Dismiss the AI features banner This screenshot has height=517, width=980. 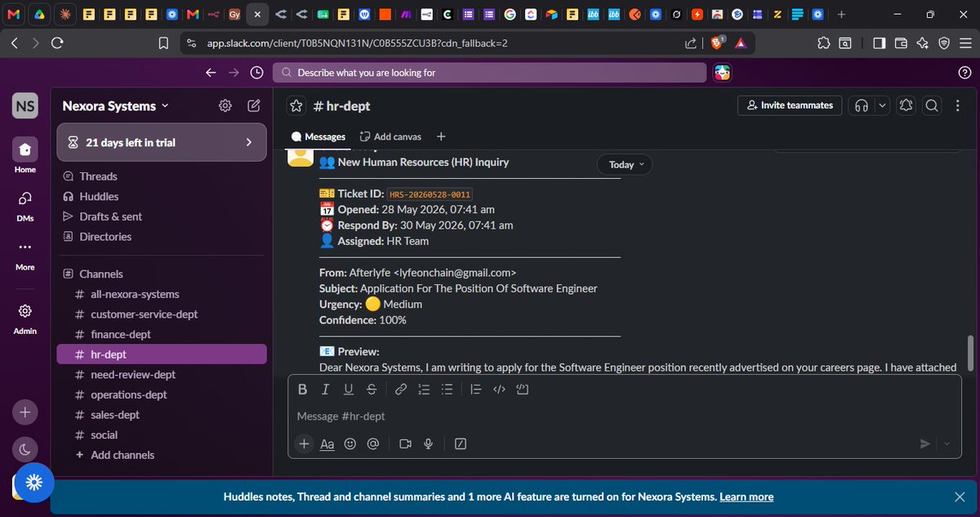pyautogui.click(x=960, y=497)
